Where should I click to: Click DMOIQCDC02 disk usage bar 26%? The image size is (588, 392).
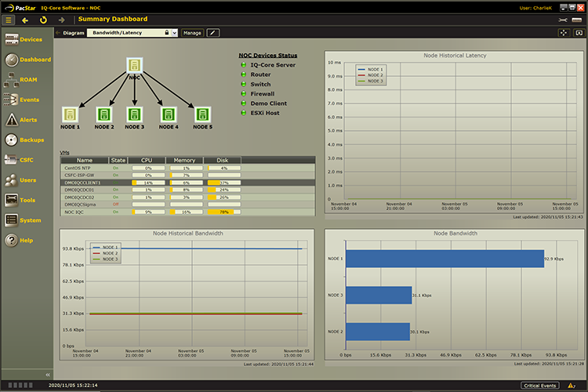(x=224, y=198)
